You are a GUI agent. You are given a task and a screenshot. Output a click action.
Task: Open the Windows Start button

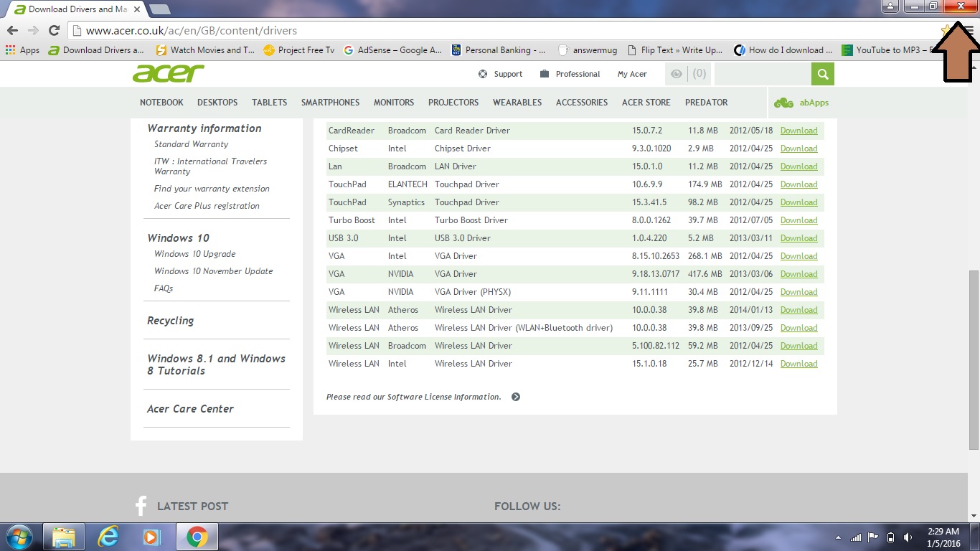tap(20, 537)
